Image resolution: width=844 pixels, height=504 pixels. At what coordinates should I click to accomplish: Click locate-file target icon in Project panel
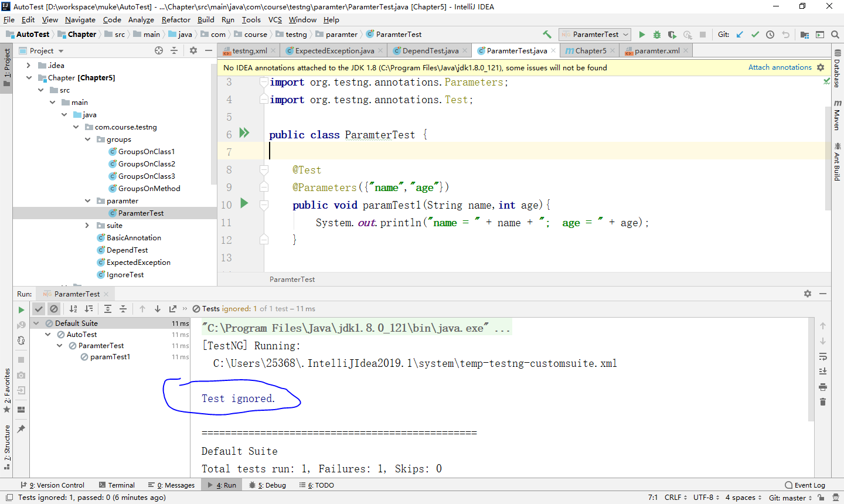pos(159,51)
